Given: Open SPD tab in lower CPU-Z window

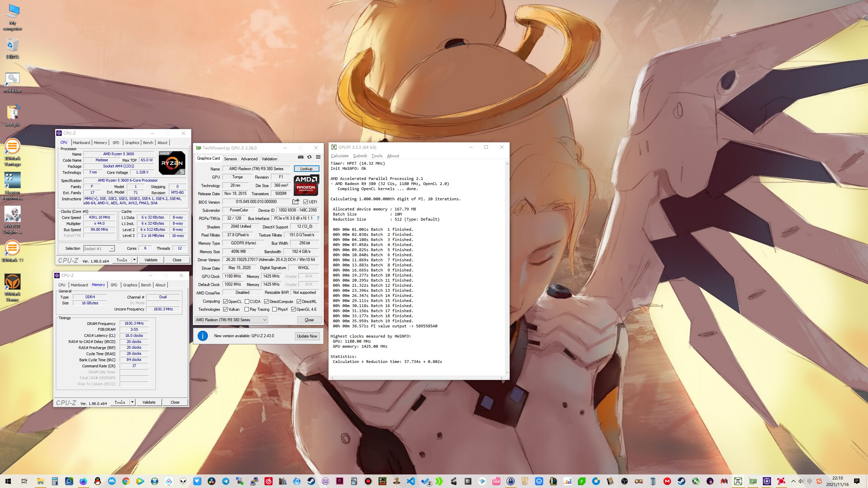Looking at the screenshot, I should pyautogui.click(x=114, y=285).
